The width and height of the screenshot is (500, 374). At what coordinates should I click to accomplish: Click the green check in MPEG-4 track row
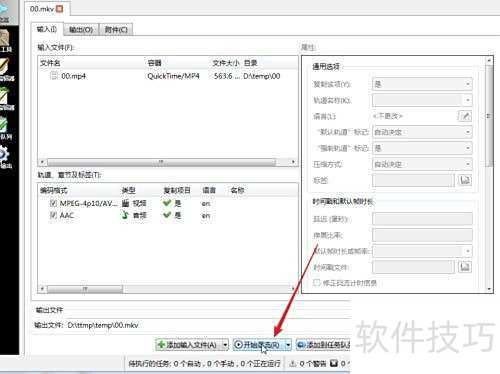[167, 203]
